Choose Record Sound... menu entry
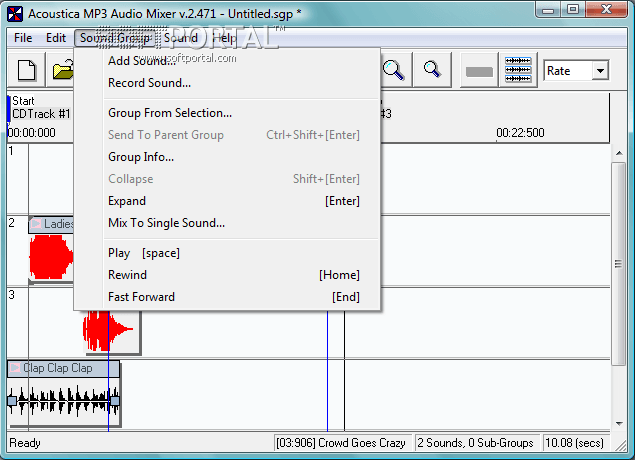Image resolution: width=635 pixels, height=460 pixels. [227, 83]
